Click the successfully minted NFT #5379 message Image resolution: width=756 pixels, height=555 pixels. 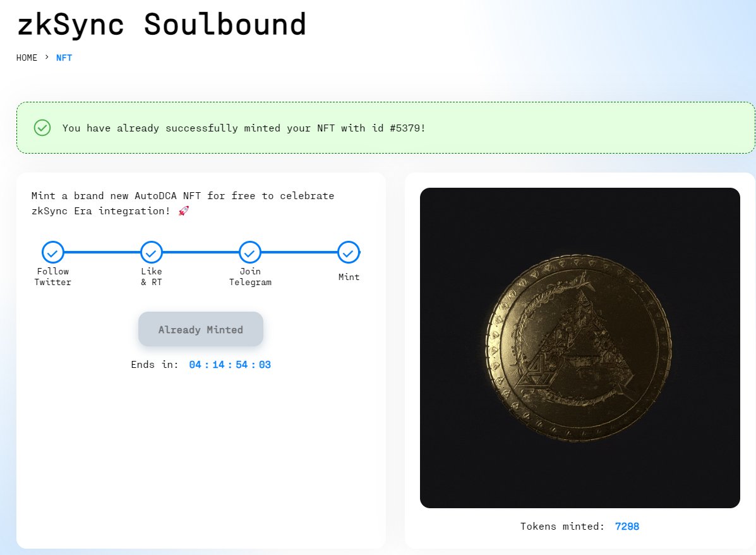click(x=244, y=128)
